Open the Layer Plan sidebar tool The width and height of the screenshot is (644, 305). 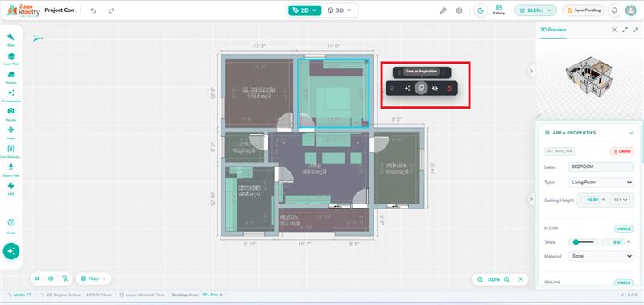11,58
